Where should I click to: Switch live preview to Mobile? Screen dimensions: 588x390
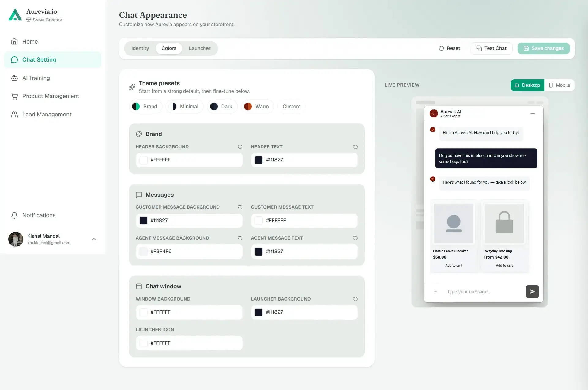pos(560,85)
